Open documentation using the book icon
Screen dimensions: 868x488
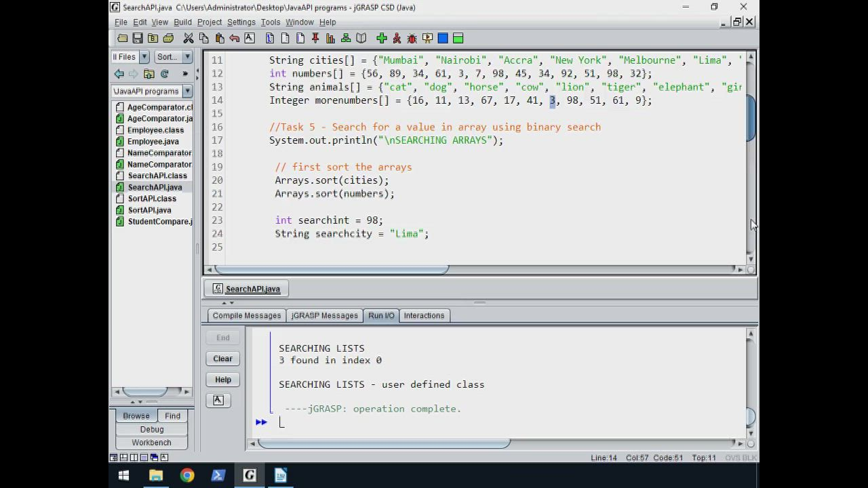(x=361, y=39)
